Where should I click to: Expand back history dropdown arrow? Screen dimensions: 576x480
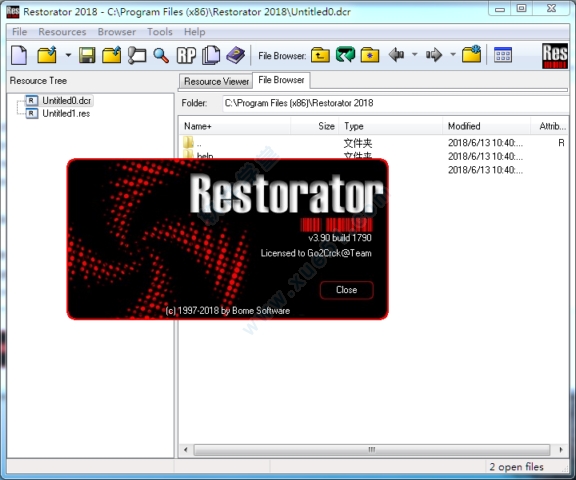click(415, 55)
